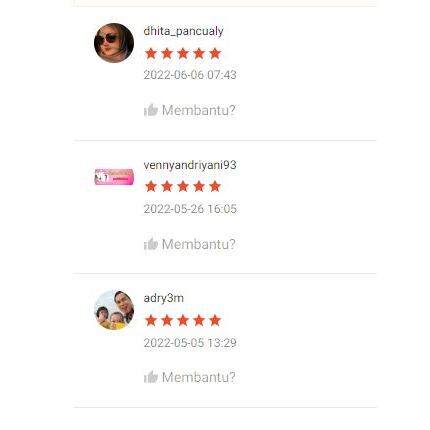This screenshot has height=430, width=430.
Task: Open vennyandriyani93's pink profile picture
Action: [x=114, y=177]
